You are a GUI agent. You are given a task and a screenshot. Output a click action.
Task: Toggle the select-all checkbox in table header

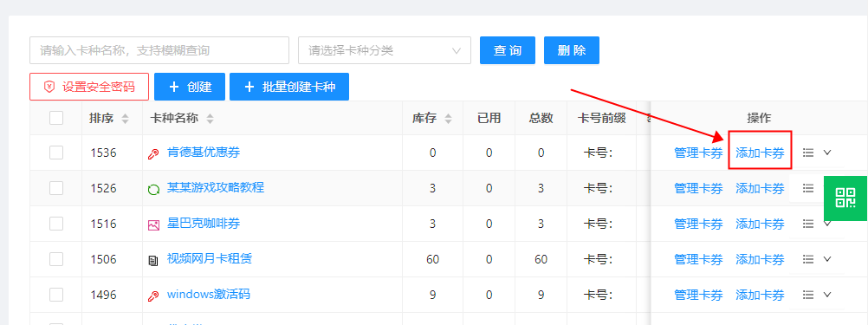tap(56, 117)
